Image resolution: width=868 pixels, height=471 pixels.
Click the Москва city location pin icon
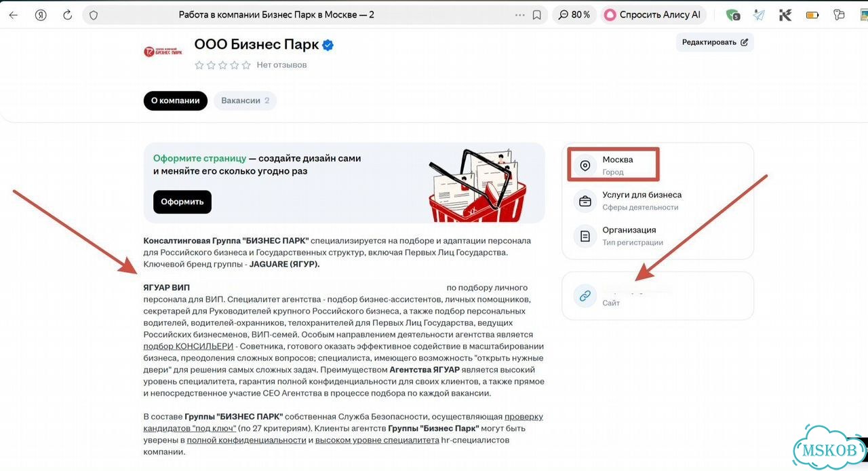pos(585,165)
